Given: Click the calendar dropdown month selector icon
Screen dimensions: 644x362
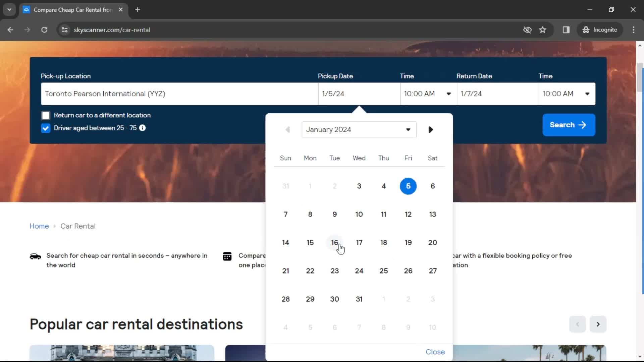Looking at the screenshot, I should (x=408, y=129).
